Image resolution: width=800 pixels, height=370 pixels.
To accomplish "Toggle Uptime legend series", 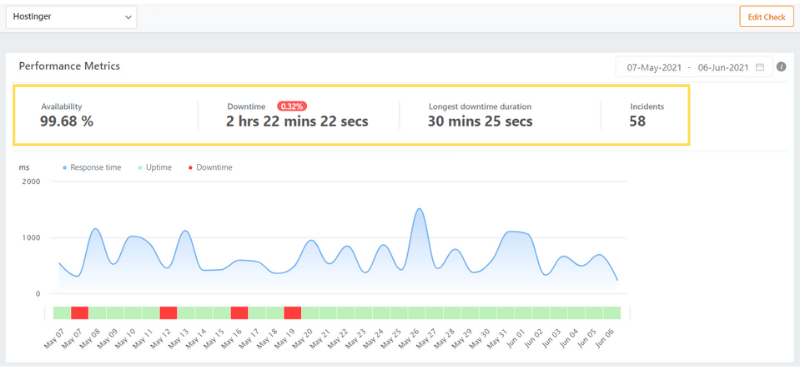I will [x=155, y=167].
